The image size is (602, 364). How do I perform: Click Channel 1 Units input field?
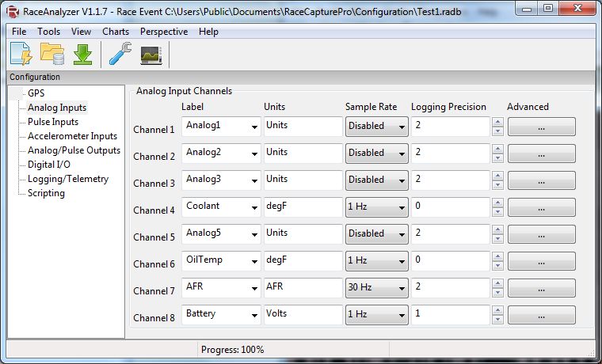coord(303,126)
